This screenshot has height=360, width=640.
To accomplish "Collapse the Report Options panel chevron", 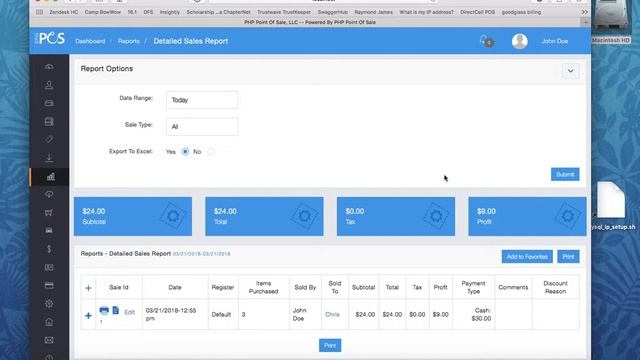I will click(x=571, y=71).
